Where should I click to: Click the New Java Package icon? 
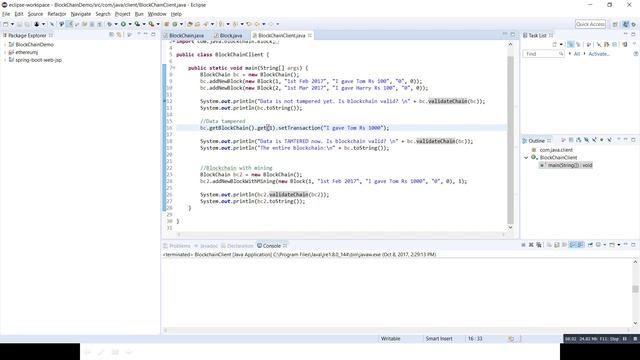[x=166, y=24]
